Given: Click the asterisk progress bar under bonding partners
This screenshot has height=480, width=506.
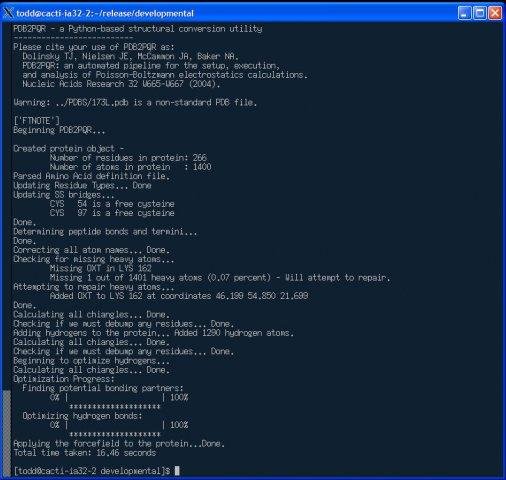Looking at the screenshot, I should (115, 407).
